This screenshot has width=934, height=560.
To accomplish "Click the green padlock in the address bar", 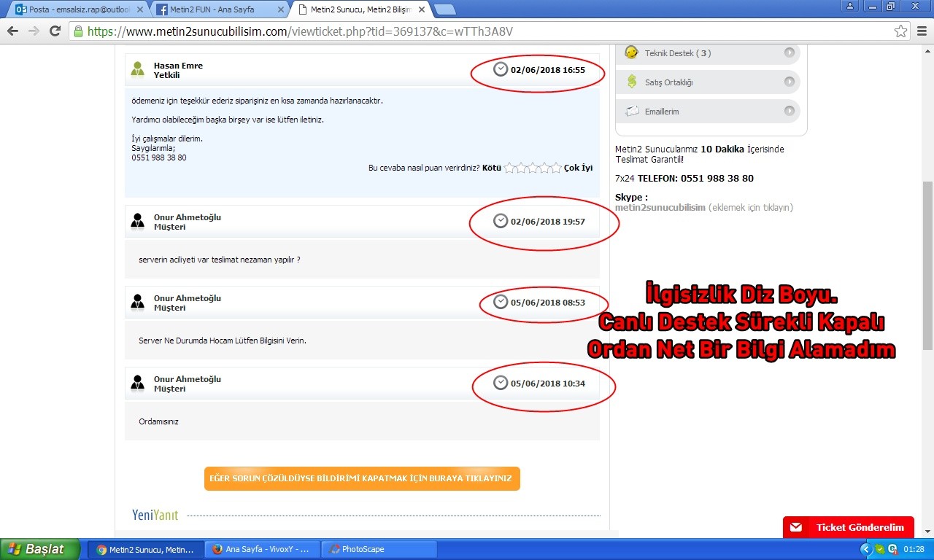I will [79, 31].
